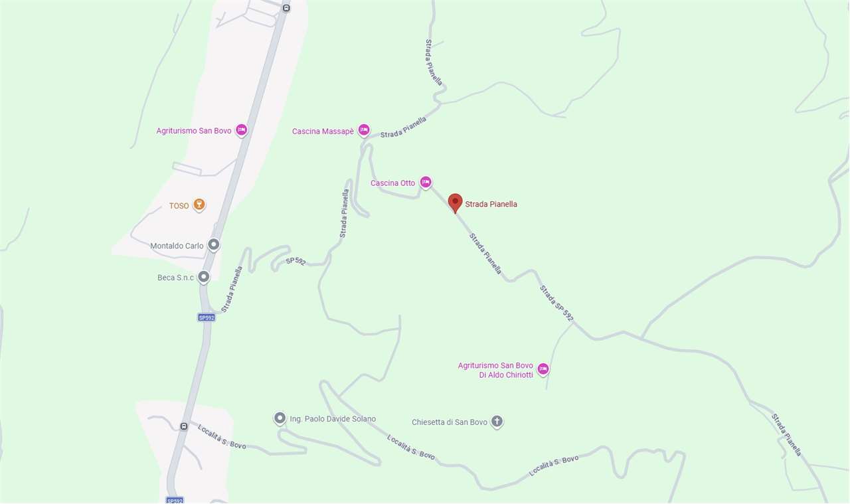Select the Montaldo Carlo gray place marker
Screen dimensions: 850x504
[x=213, y=245]
